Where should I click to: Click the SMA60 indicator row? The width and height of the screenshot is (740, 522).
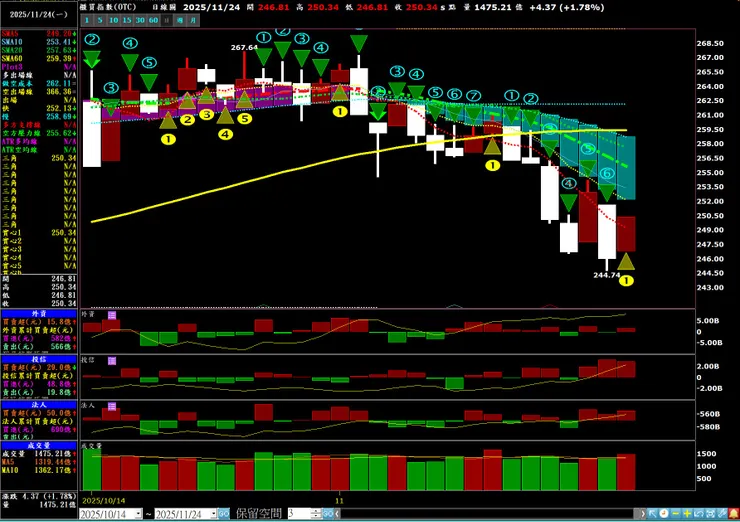click(x=39, y=59)
